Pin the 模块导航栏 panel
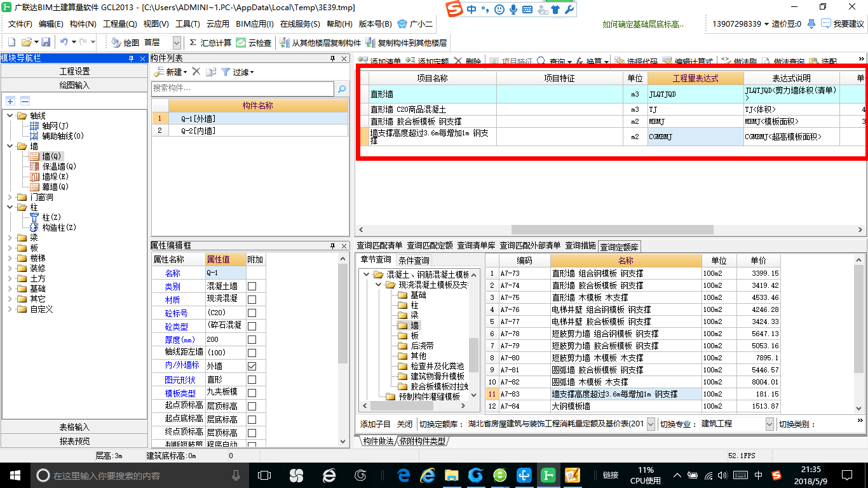Screen dimensions: 868x488 (131, 58)
